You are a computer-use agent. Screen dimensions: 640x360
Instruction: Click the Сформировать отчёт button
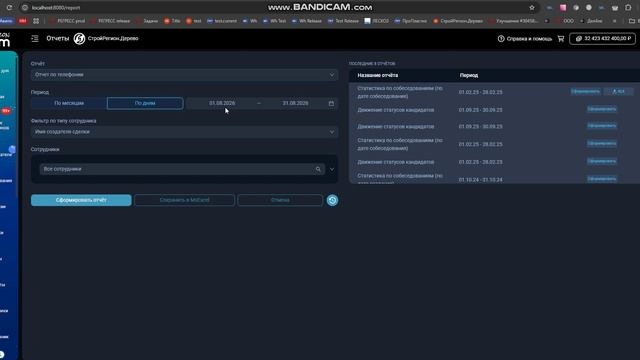[81, 200]
